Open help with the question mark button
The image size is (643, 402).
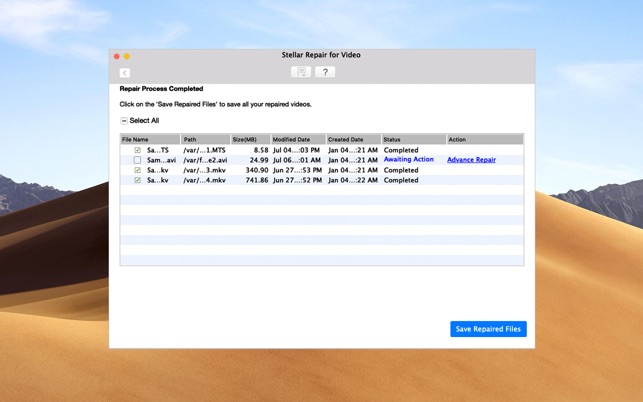(325, 72)
